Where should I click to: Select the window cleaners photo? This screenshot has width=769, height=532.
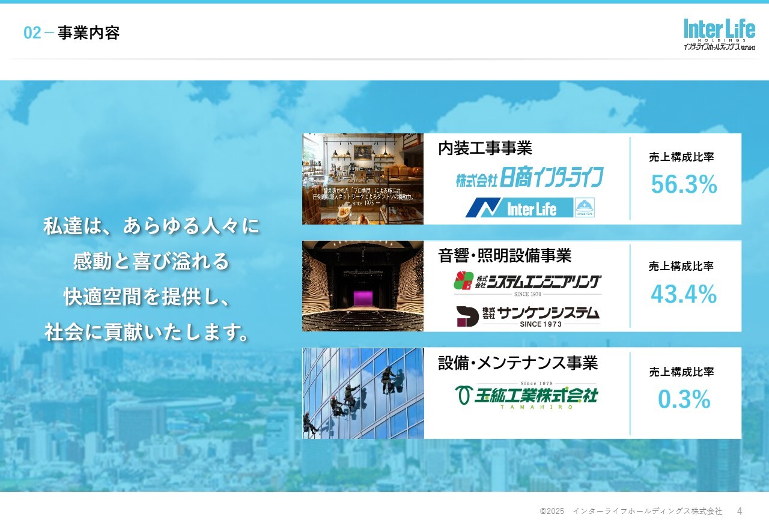coord(363,393)
